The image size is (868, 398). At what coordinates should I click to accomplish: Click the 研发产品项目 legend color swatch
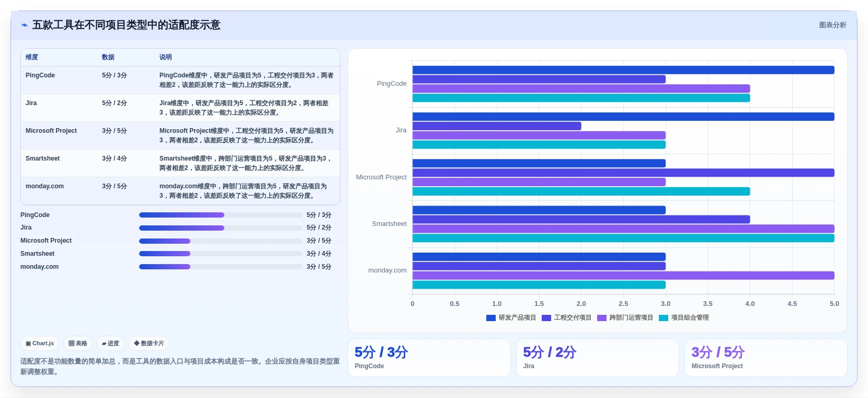pyautogui.click(x=491, y=318)
